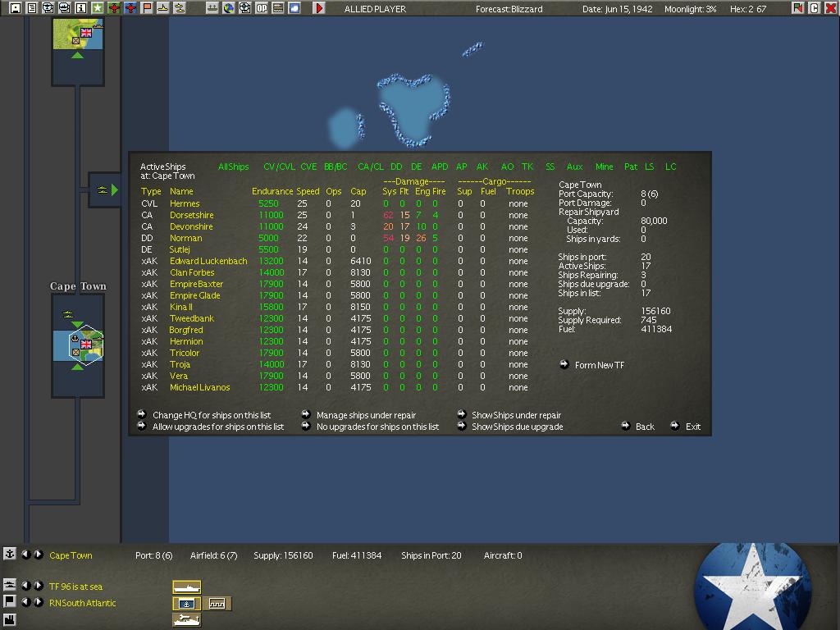Viewport: 840px width, 630px height.
Task: Click the anchor base icon beside Cape Town
Action: 9,554
